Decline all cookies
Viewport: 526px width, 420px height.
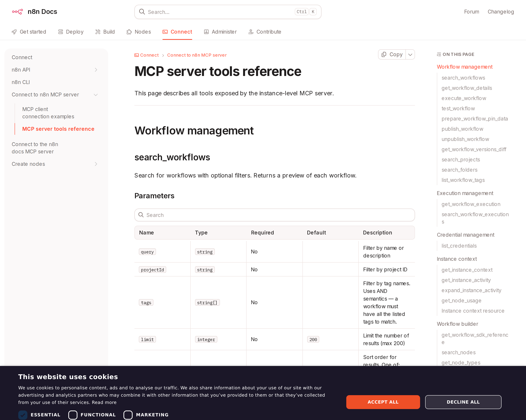click(x=463, y=402)
